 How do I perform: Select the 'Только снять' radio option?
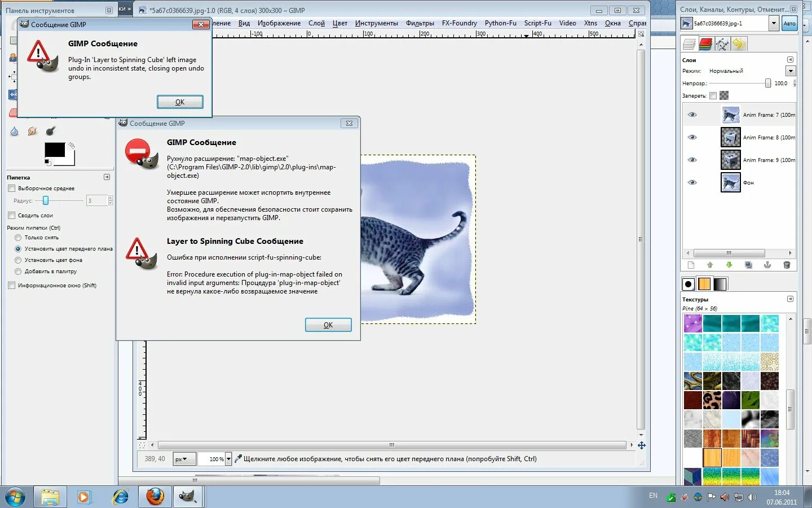click(x=18, y=238)
